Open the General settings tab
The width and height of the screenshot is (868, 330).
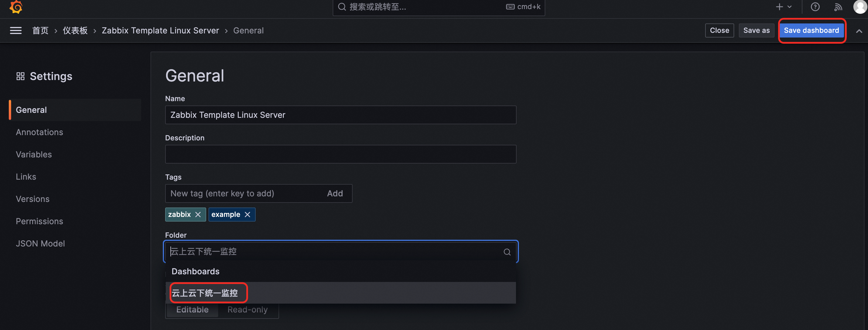point(75,110)
